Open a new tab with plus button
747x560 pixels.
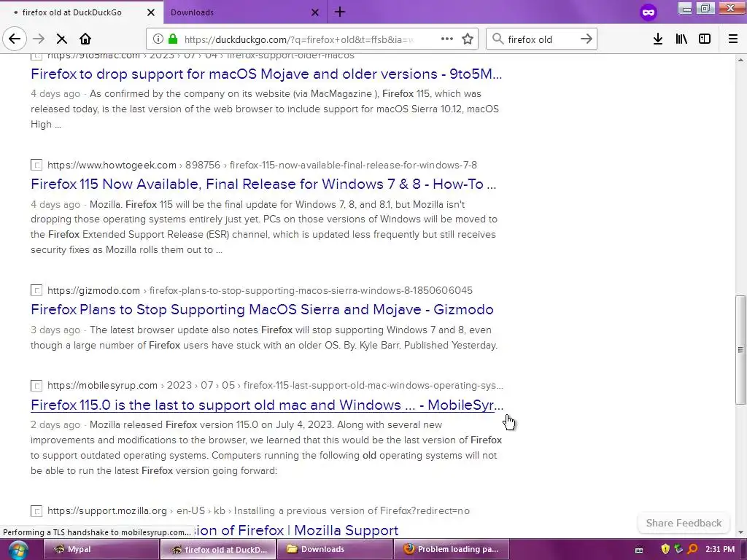pos(340,12)
